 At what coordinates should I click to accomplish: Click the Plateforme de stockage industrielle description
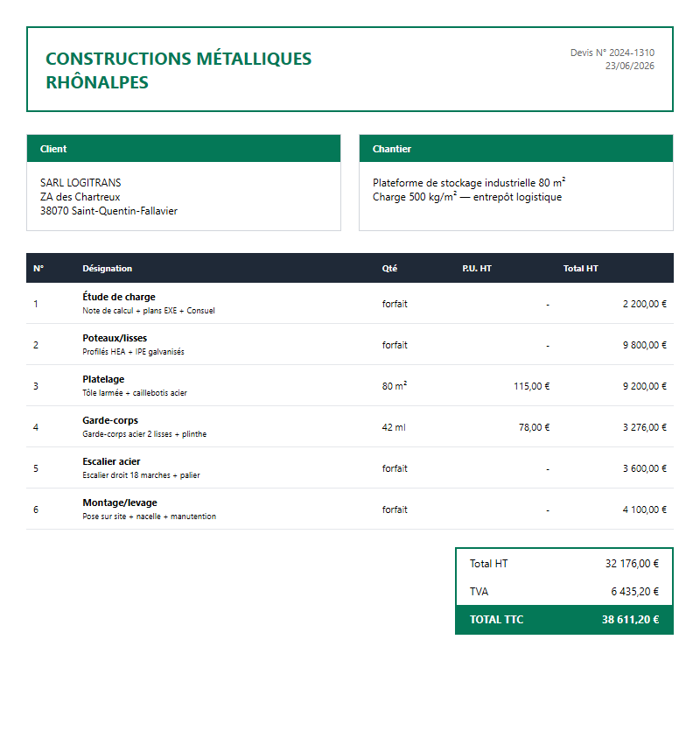tap(469, 182)
